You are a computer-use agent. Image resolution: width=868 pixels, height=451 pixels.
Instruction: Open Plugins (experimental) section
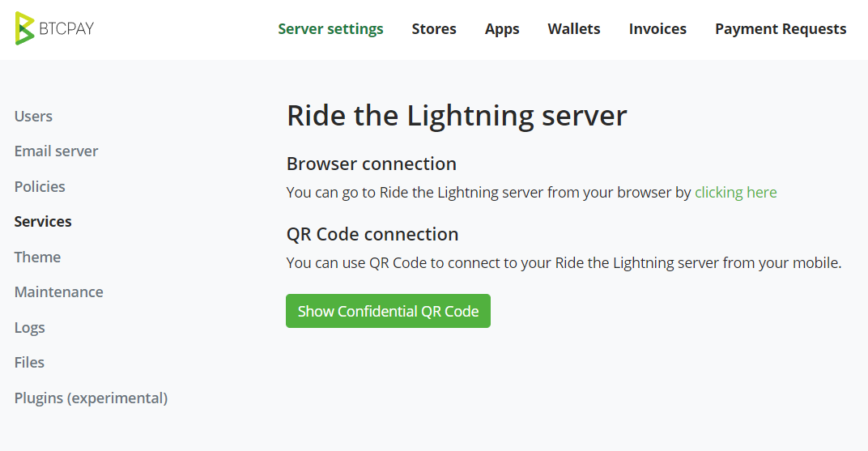pos(91,398)
